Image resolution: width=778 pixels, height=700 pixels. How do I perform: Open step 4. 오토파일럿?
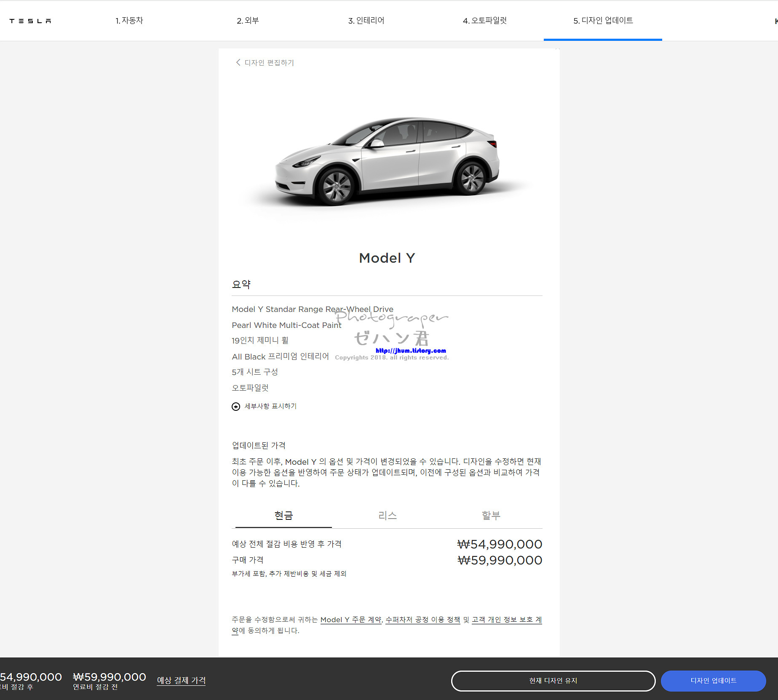point(484,21)
